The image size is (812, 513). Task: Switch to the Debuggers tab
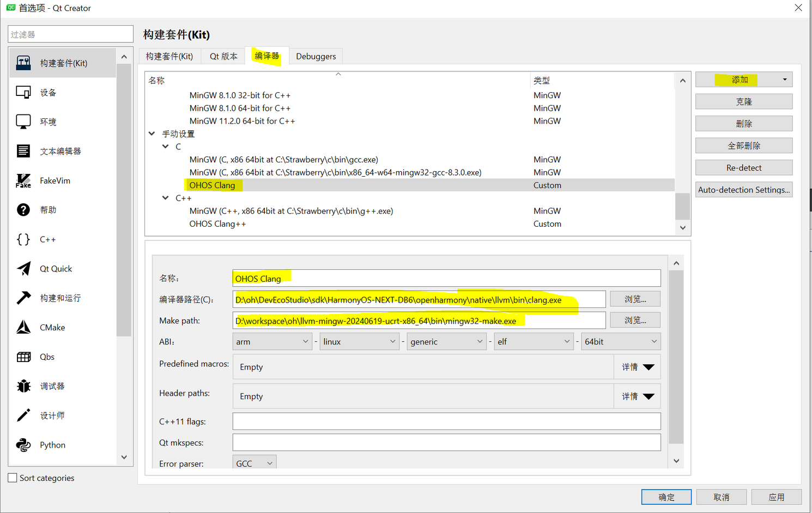click(x=316, y=56)
